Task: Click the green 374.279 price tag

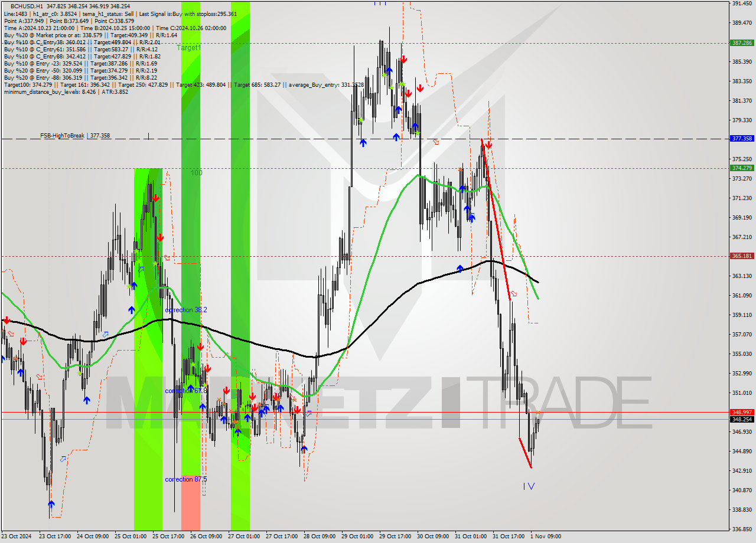Action: point(742,168)
